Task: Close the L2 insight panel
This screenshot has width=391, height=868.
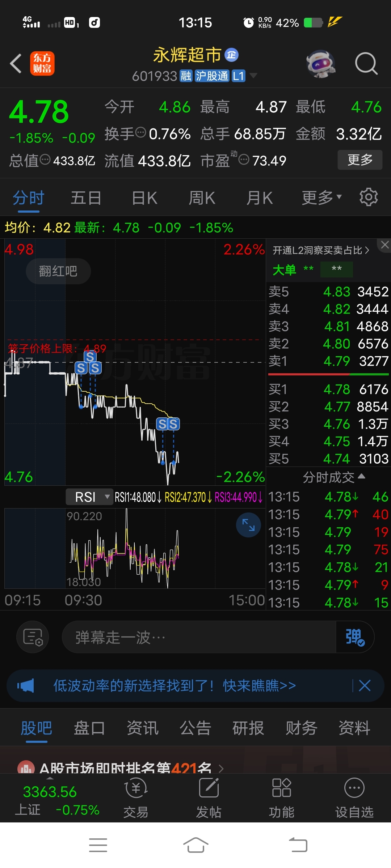Action: tap(384, 245)
